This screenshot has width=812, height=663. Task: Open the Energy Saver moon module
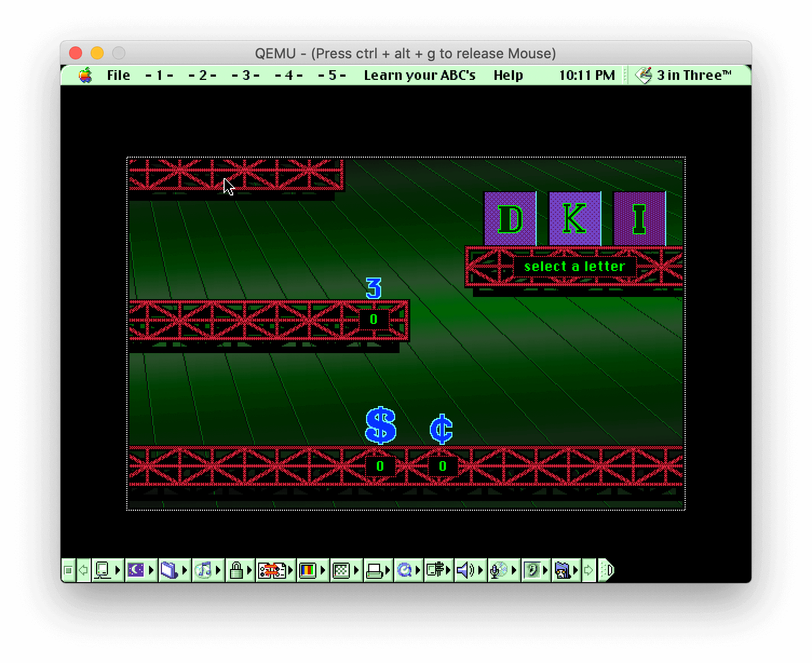pyautogui.click(x=140, y=570)
